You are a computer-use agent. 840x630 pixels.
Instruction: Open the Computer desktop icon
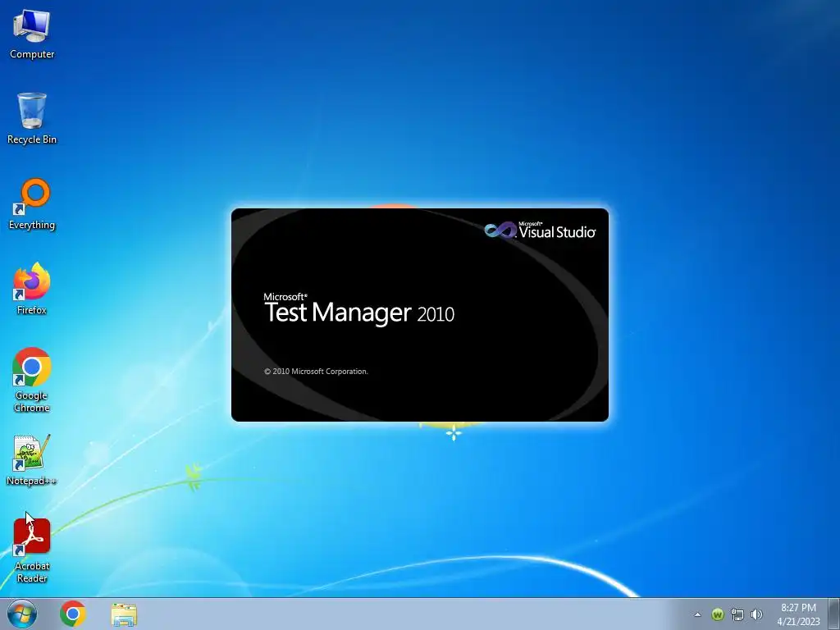pyautogui.click(x=32, y=34)
